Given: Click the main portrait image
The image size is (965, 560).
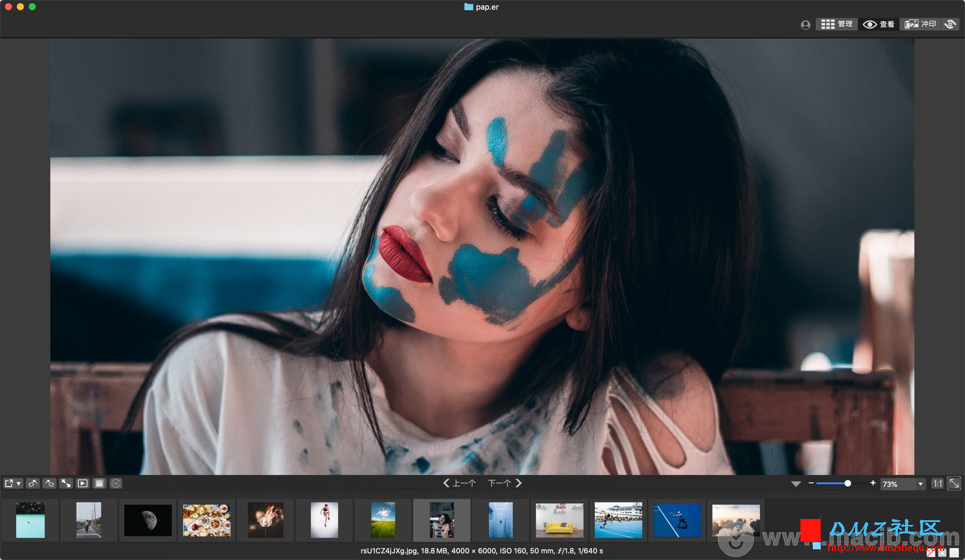Looking at the screenshot, I should coord(482,257).
